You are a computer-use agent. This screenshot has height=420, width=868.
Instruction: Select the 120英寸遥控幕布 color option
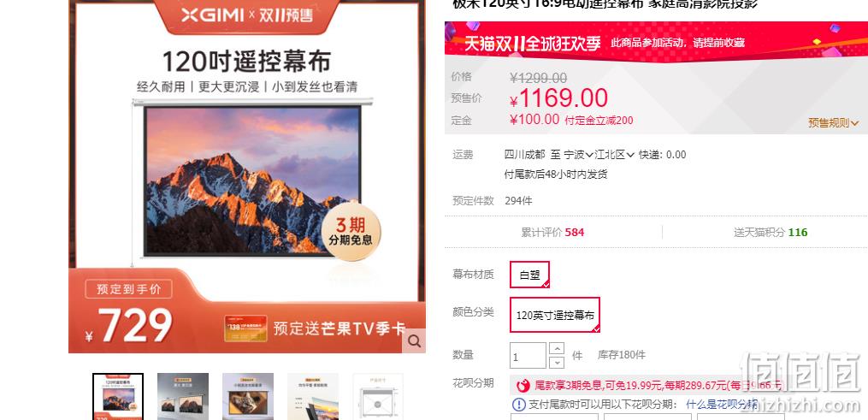click(555, 315)
